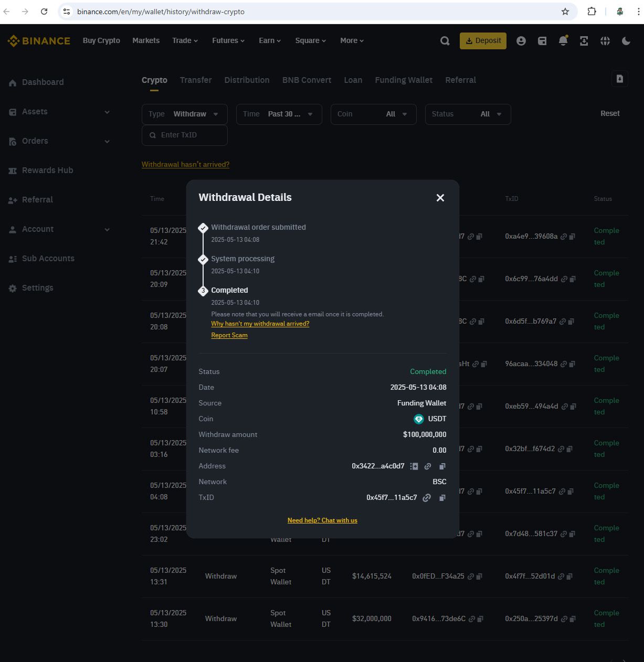Open the profile account icon in the header
Image resolution: width=644 pixels, height=662 pixels.
click(521, 41)
